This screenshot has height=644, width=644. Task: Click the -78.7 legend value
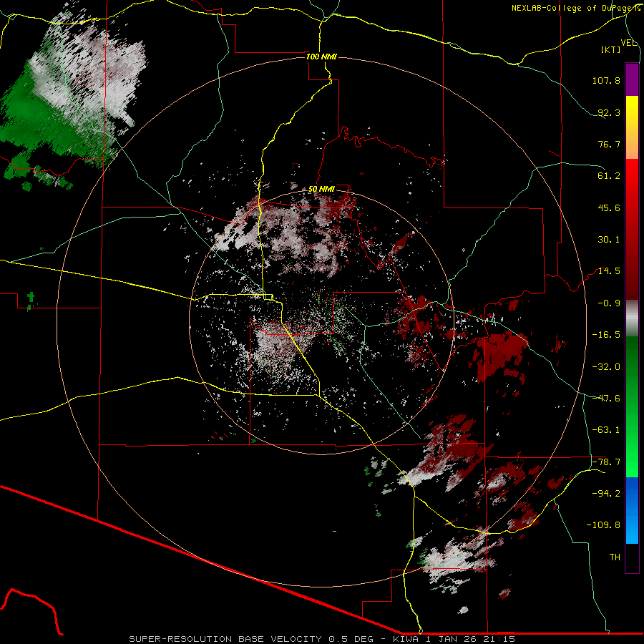coord(606,462)
